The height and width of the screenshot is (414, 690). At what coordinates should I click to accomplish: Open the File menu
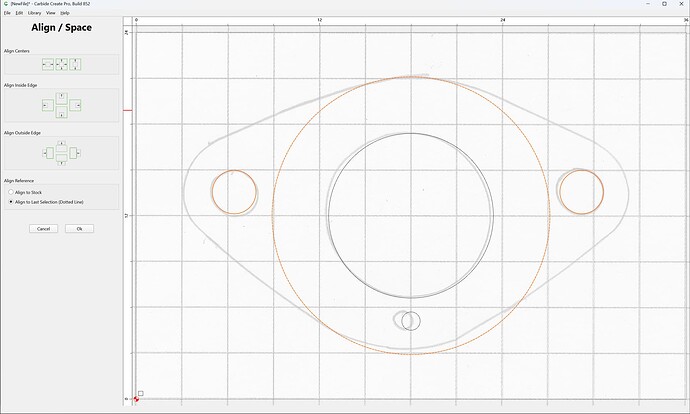click(7, 13)
